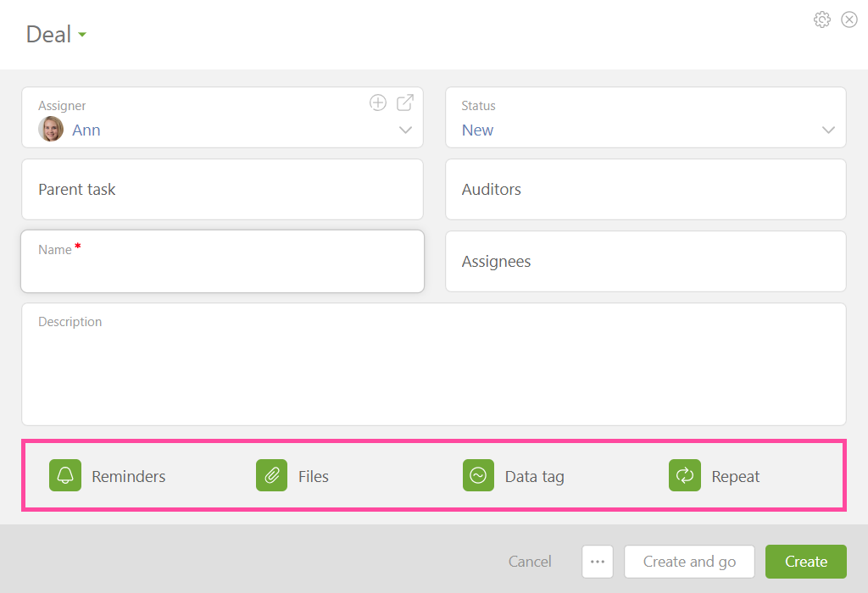Select the Ann assigner name
Screen dimensions: 868x593
pos(86,130)
